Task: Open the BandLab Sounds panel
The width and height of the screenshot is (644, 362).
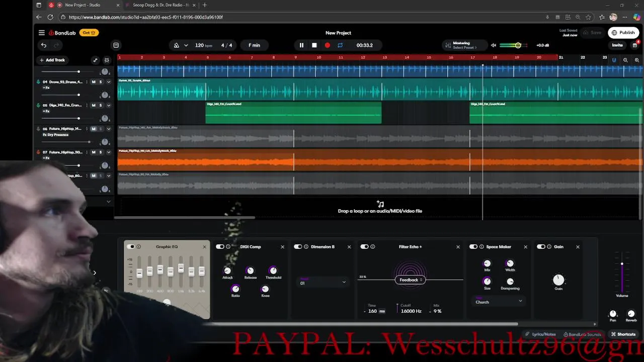Action: coord(582,334)
